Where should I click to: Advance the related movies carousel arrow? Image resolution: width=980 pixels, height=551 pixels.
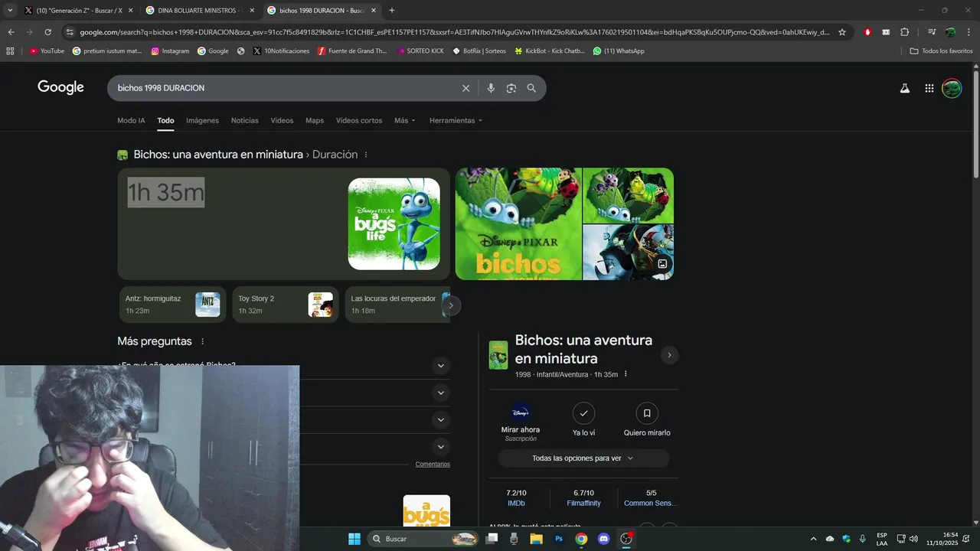tap(451, 305)
